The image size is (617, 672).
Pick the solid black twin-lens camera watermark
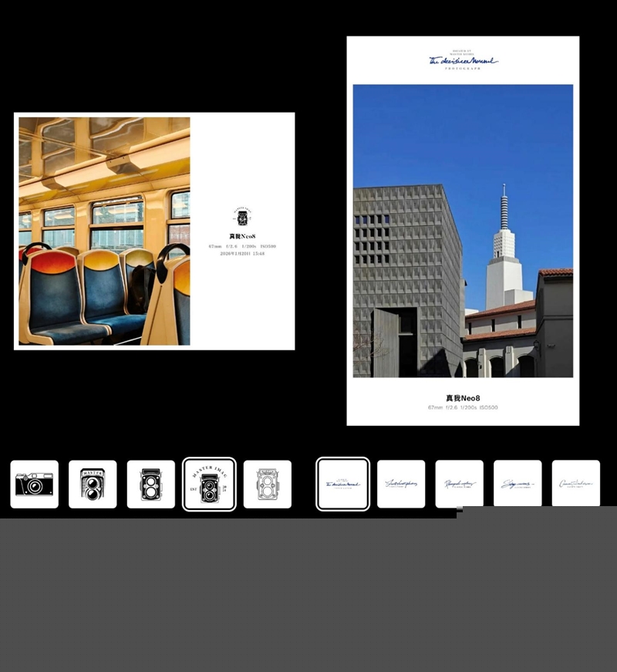coord(151,485)
